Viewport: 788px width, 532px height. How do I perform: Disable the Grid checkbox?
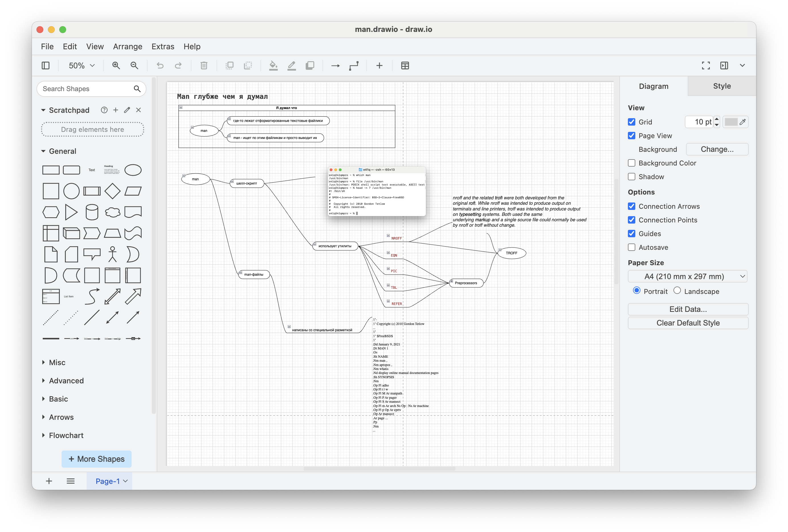(x=631, y=122)
